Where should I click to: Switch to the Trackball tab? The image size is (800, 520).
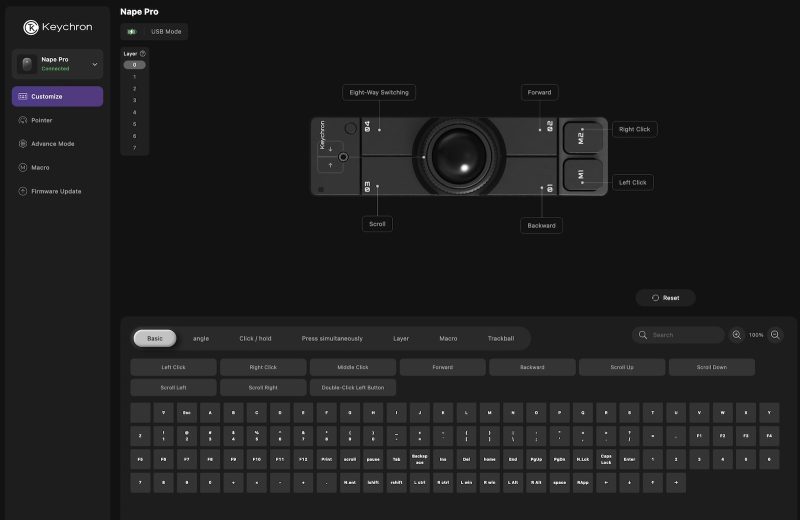coord(501,338)
